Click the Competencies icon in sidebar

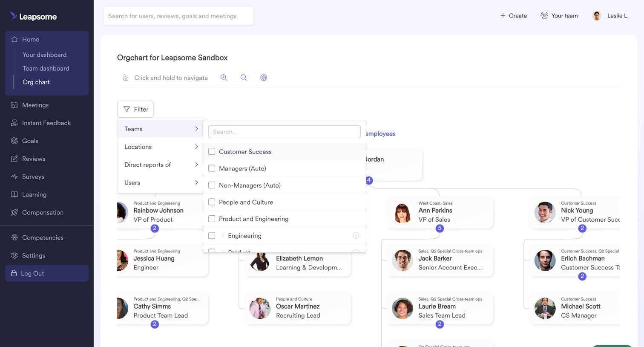14,237
